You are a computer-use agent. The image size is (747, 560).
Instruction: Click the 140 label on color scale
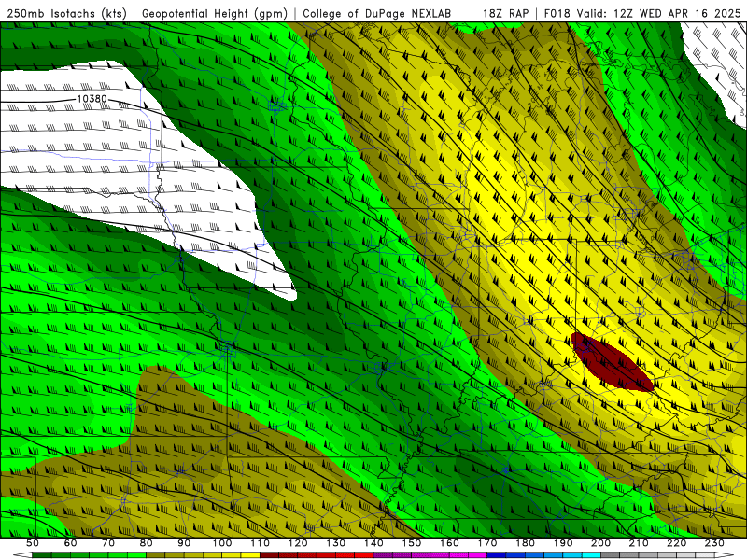point(373,543)
